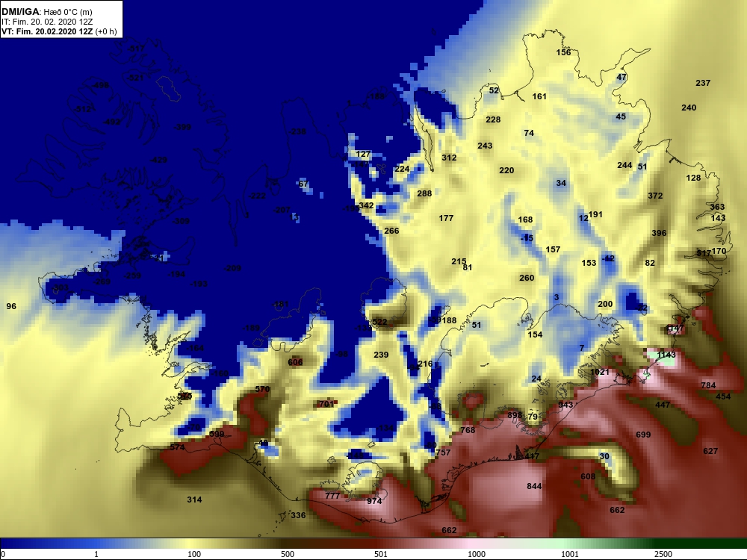Click the map value 127
This screenshot has width=747, height=560.
pyautogui.click(x=363, y=155)
